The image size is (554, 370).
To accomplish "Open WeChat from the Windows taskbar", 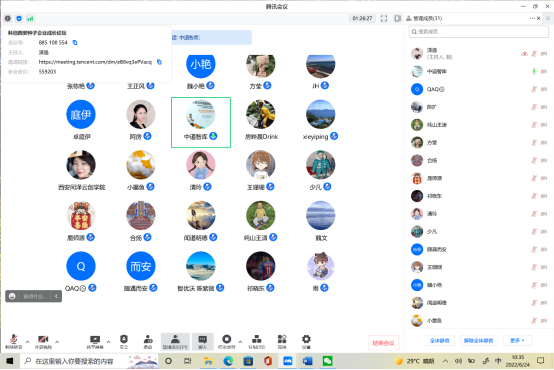I will click(328, 361).
